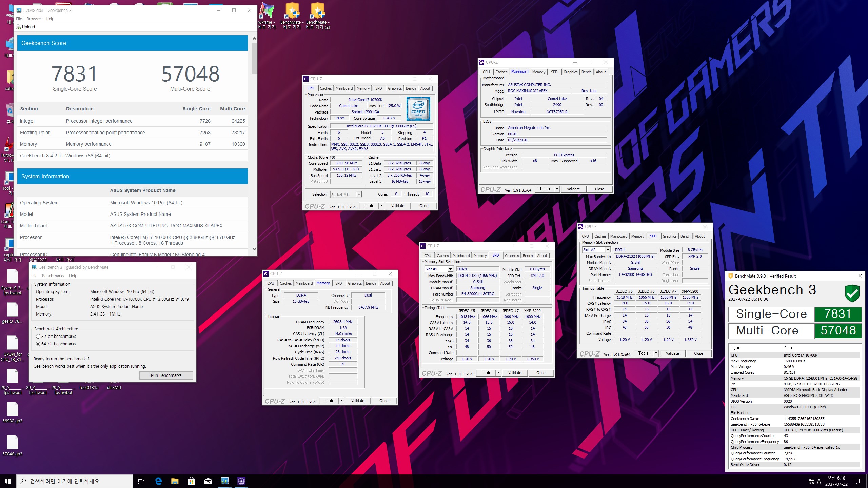Image resolution: width=868 pixels, height=488 pixels.
Task: Click scroll-down arrow in Geekbench results
Action: click(254, 249)
